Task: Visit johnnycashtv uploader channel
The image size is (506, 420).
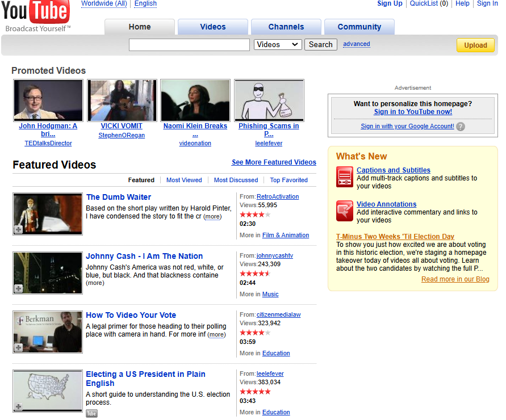Action: coord(275,255)
